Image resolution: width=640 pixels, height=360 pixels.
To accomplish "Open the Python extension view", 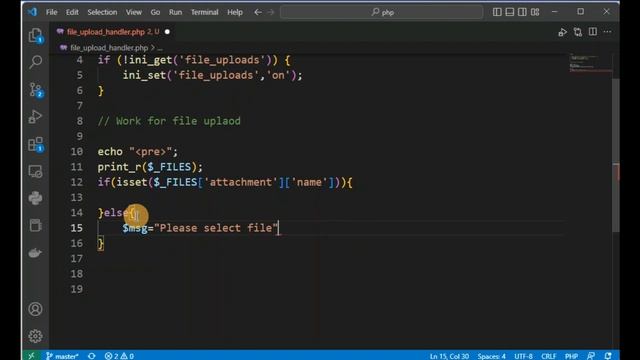I will click(36, 198).
